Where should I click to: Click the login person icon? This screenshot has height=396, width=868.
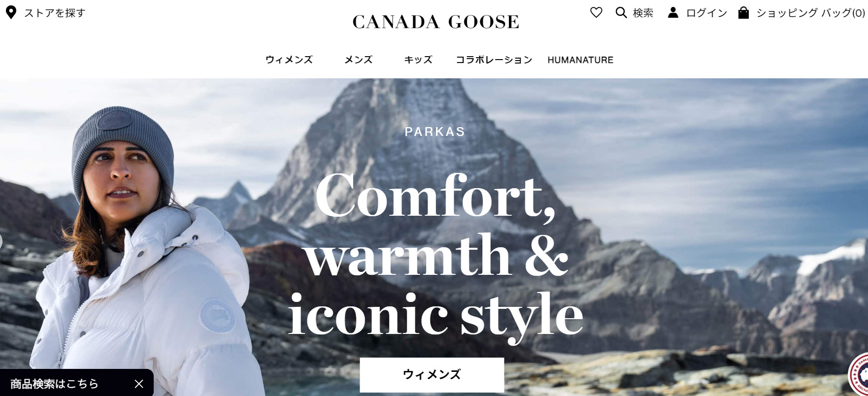(x=673, y=13)
